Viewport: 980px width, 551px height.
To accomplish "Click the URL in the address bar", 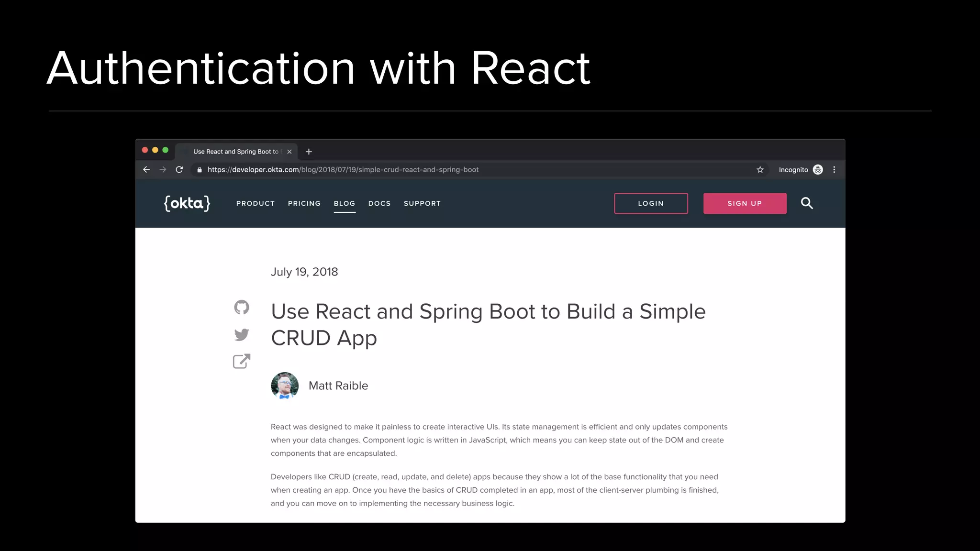I will (x=343, y=170).
